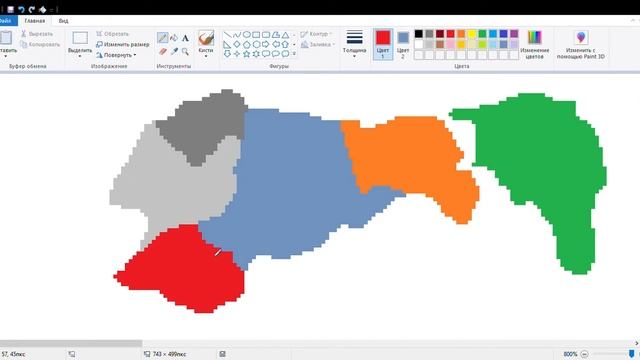Activate the Цвет 1 foreground color selector
The width and height of the screenshot is (640, 360).
tap(383, 44)
